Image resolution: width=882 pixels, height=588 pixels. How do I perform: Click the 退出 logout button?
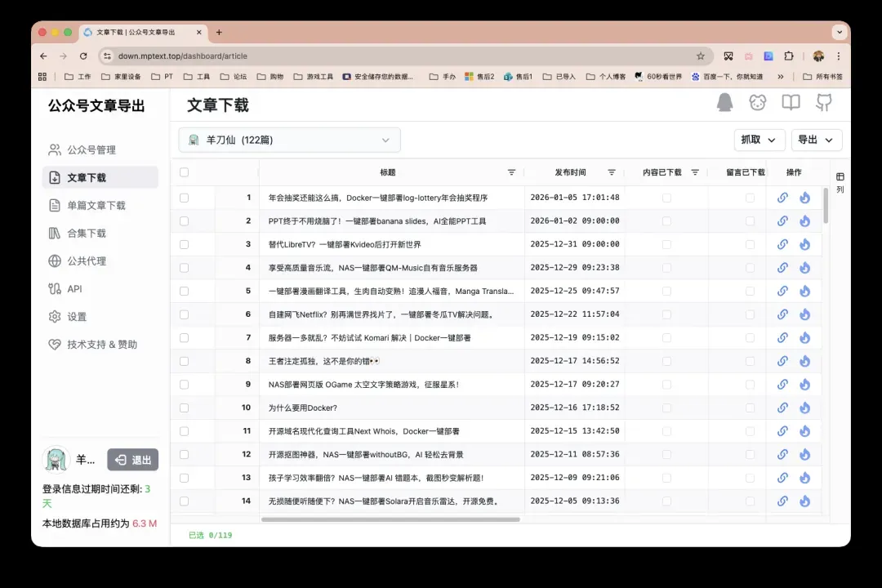(x=133, y=460)
